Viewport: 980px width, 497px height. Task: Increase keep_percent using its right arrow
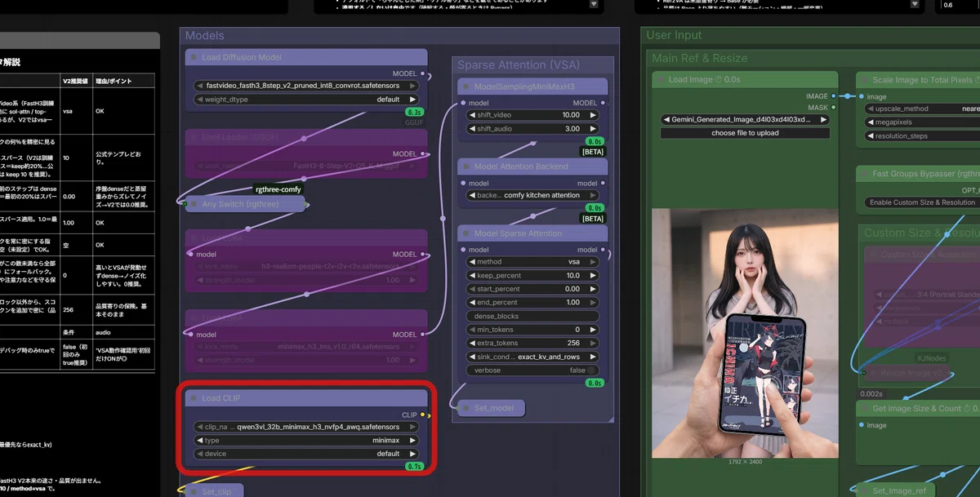pyautogui.click(x=593, y=276)
